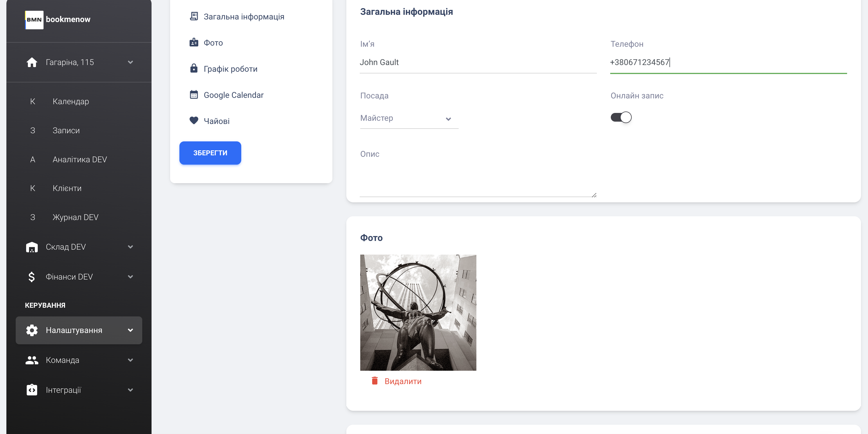Expand the Команда menu chevron
The width and height of the screenshot is (868, 434).
(x=130, y=360)
